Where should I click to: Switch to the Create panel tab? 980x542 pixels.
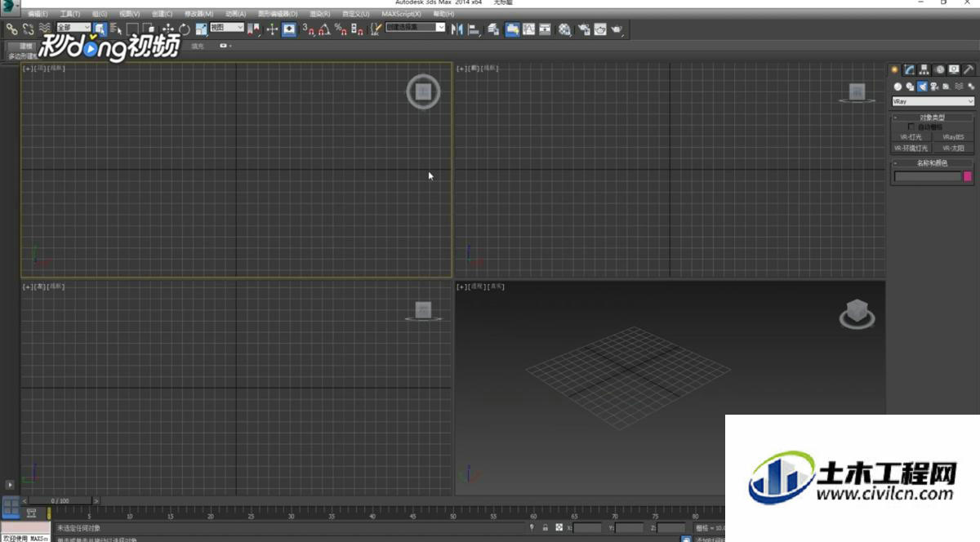coord(895,69)
